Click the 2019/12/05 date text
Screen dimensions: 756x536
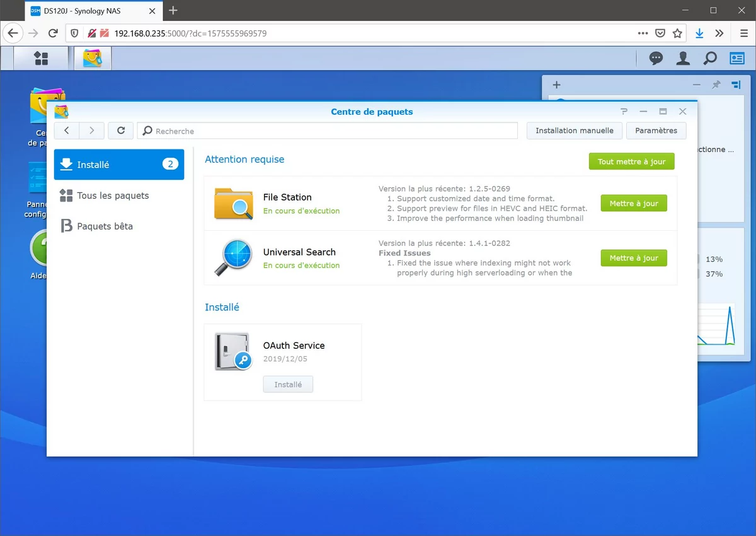point(285,359)
